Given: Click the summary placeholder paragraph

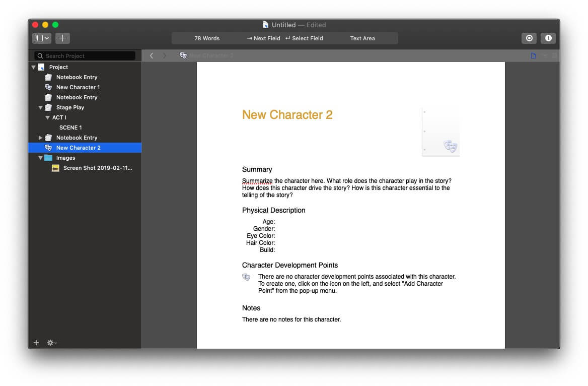Looking at the screenshot, I should [x=346, y=188].
